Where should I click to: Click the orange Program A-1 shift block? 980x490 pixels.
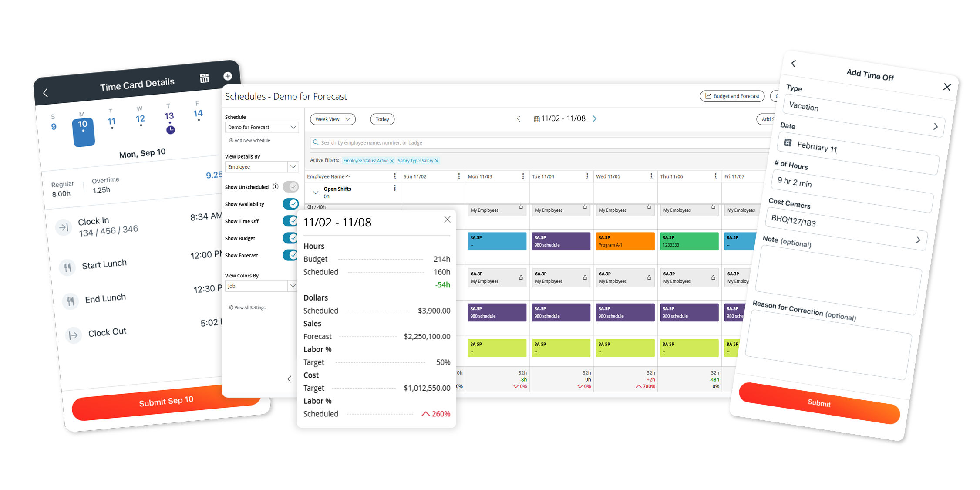(625, 241)
